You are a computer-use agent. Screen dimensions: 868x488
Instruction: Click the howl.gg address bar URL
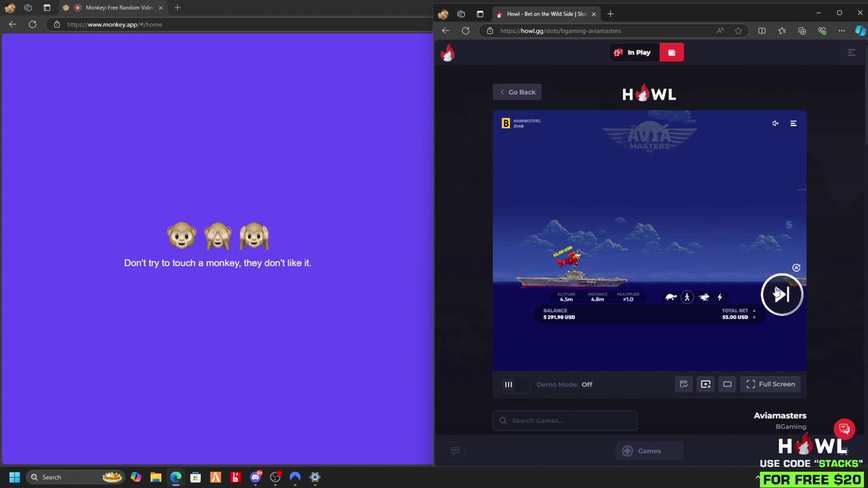(x=560, y=30)
